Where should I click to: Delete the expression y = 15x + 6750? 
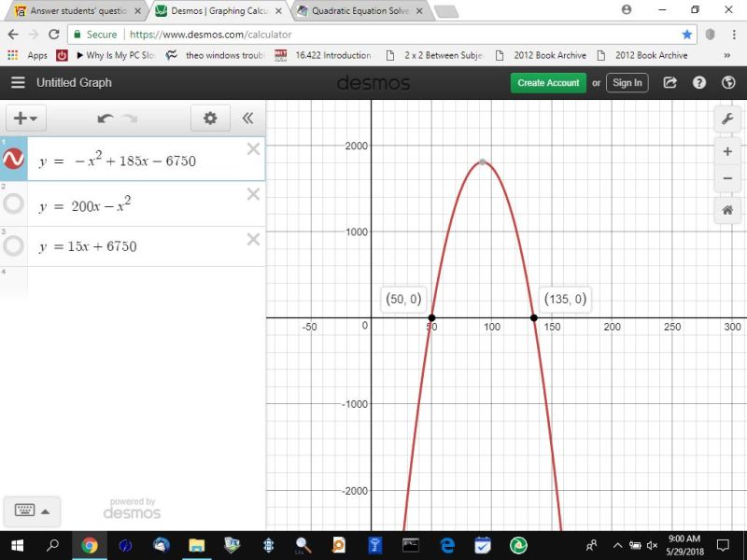[253, 239]
